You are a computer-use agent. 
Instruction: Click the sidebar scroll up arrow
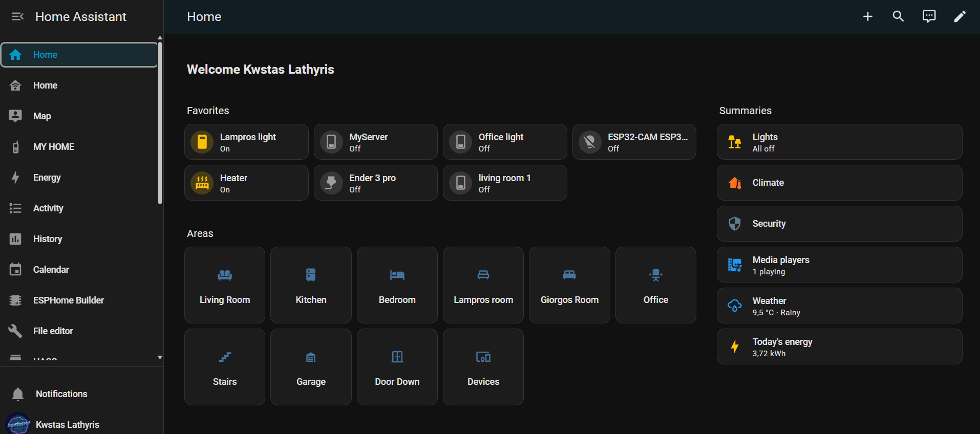click(160, 38)
